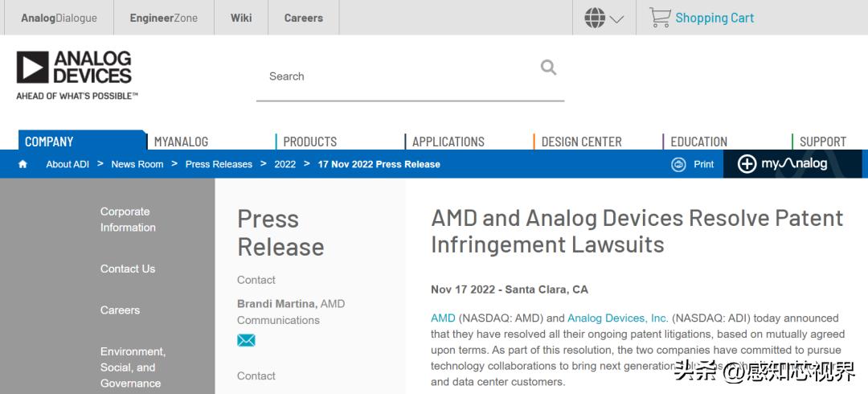868x394 pixels.
Task: Click the Analog Devices logo
Action: 75,74
